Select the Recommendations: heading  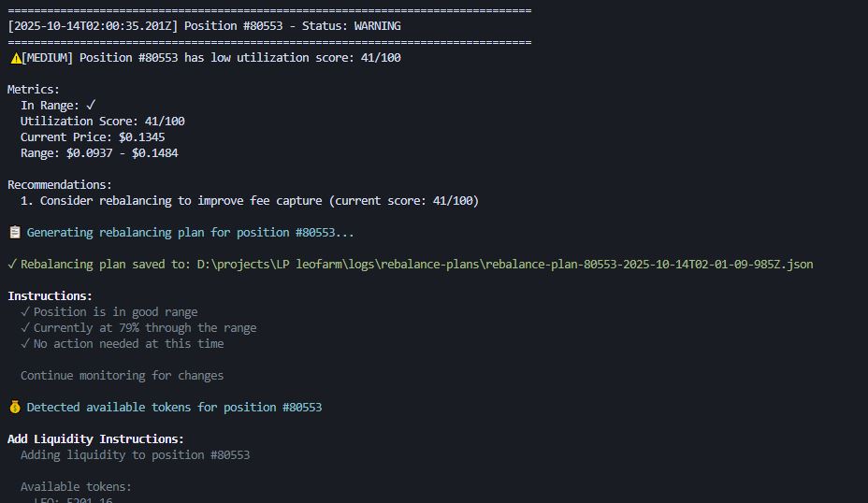60,185
